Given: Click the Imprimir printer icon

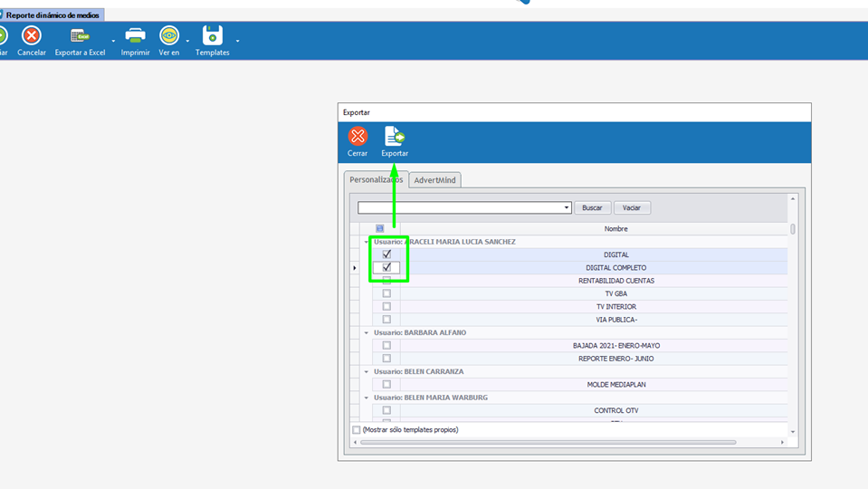Looking at the screenshot, I should point(135,36).
